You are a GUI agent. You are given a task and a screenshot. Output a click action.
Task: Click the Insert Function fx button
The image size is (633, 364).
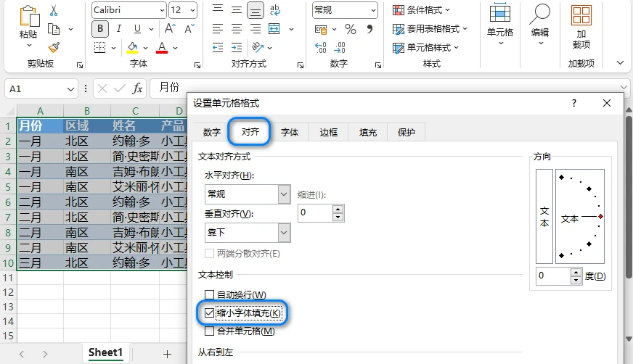tap(137, 88)
